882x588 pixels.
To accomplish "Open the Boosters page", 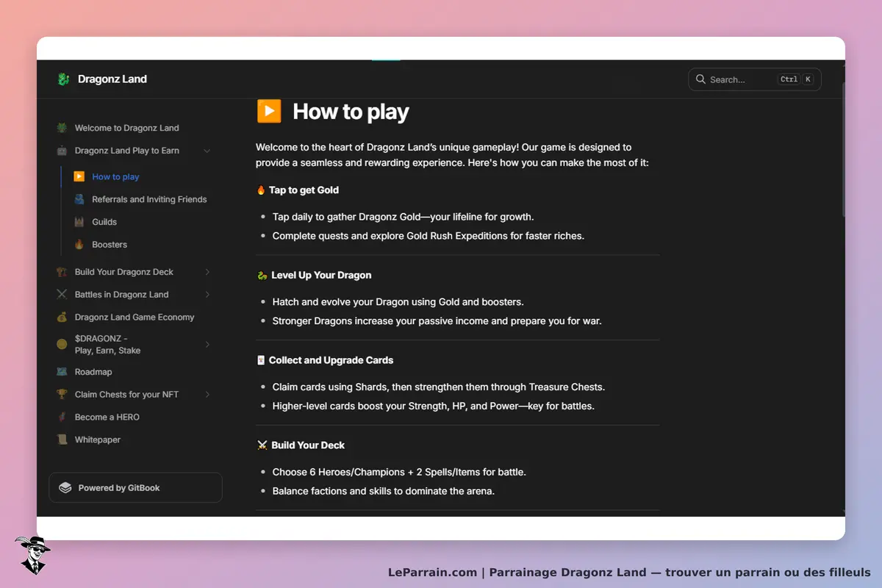I will (x=110, y=245).
